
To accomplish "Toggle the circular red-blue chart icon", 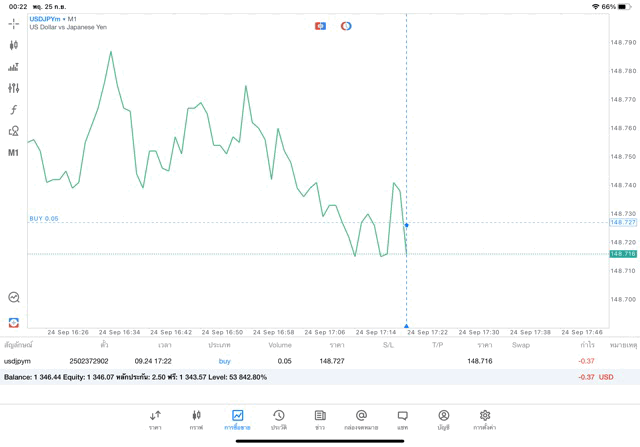I will point(346,26).
